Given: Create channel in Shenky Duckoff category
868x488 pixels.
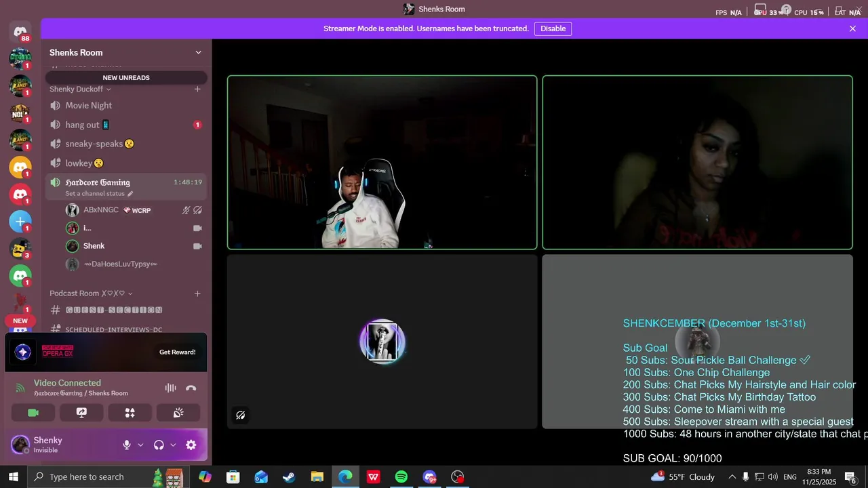Looking at the screenshot, I should point(197,89).
